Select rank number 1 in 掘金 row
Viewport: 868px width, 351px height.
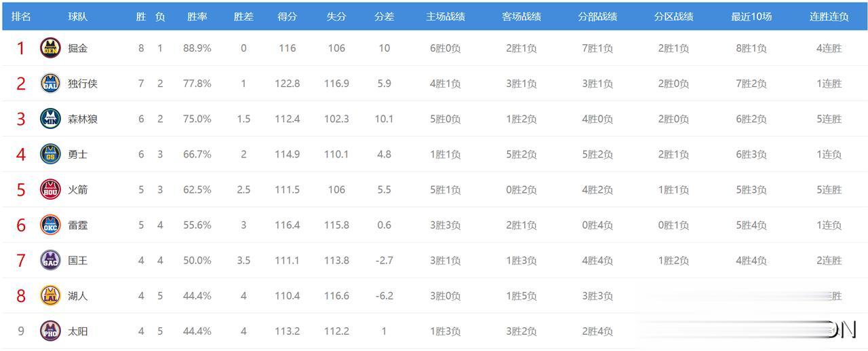(21, 48)
